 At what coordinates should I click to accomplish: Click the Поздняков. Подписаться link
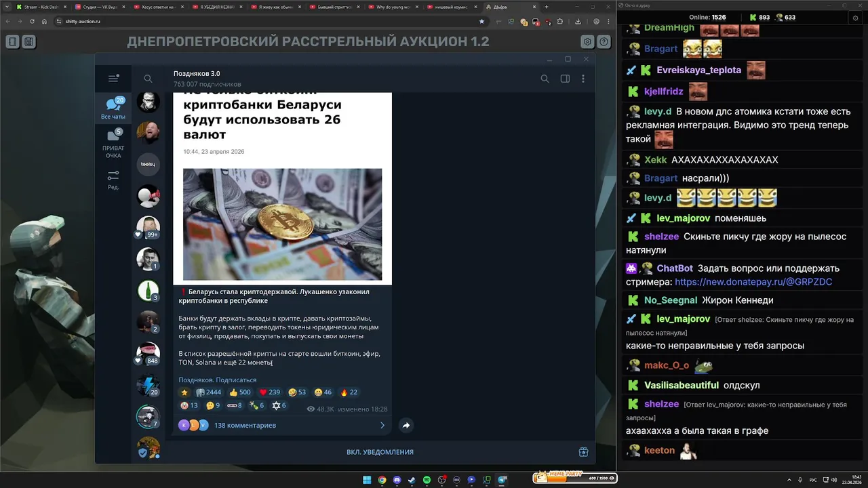(x=218, y=380)
